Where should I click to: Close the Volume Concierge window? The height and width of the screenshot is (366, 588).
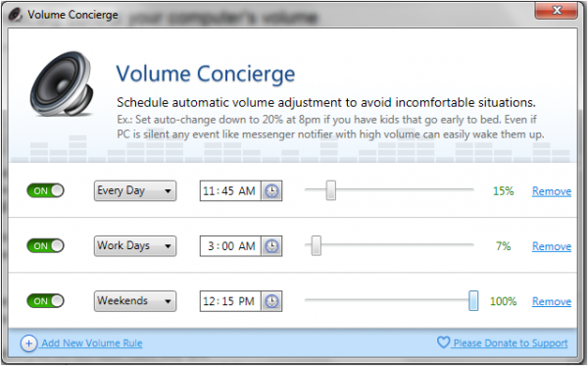[x=556, y=11]
